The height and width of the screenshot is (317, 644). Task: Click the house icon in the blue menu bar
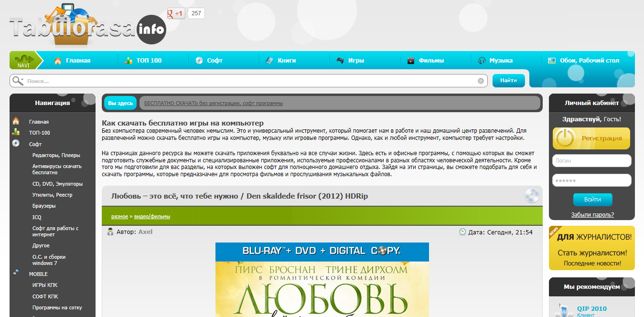pos(58,61)
